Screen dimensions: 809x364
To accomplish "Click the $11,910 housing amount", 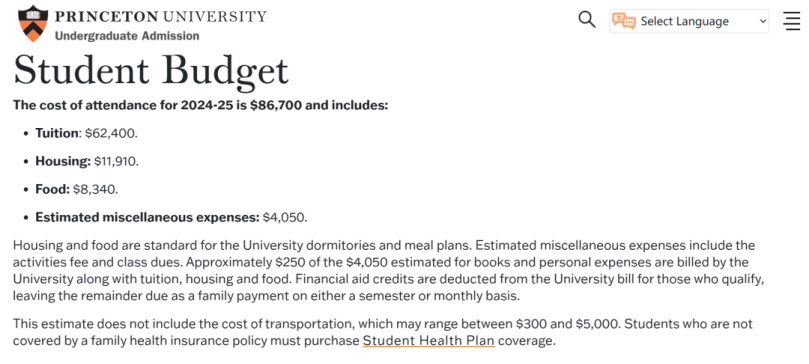I will [x=117, y=161].
